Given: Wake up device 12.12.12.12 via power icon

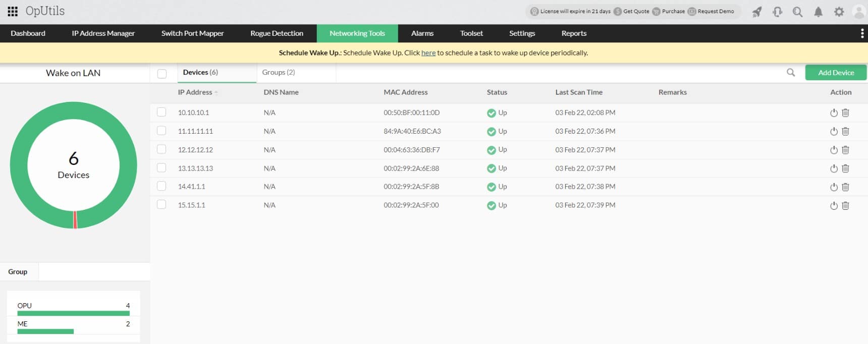Looking at the screenshot, I should (834, 150).
